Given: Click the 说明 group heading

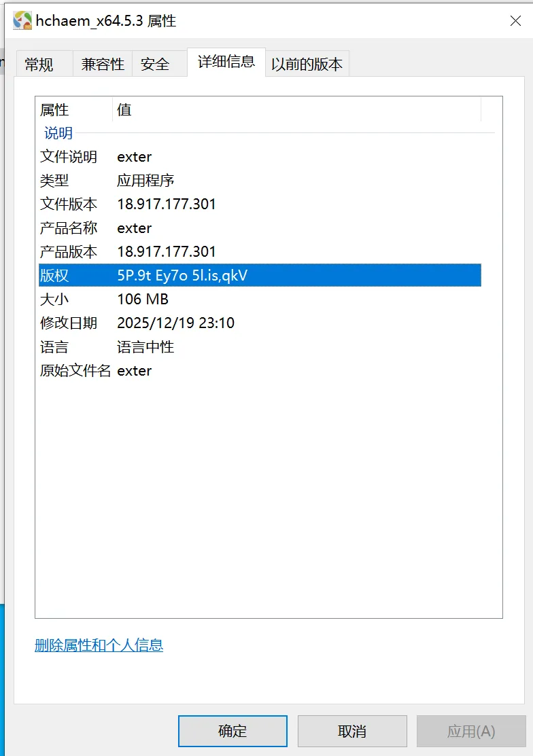Looking at the screenshot, I should (58, 133).
